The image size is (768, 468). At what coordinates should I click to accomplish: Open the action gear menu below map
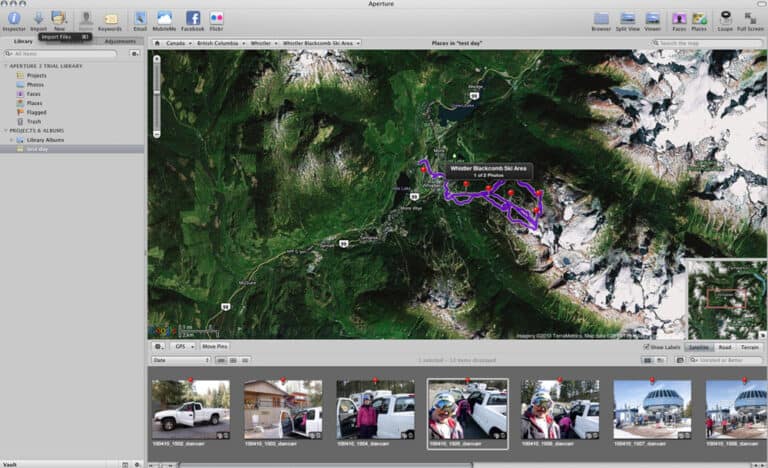tap(159, 346)
